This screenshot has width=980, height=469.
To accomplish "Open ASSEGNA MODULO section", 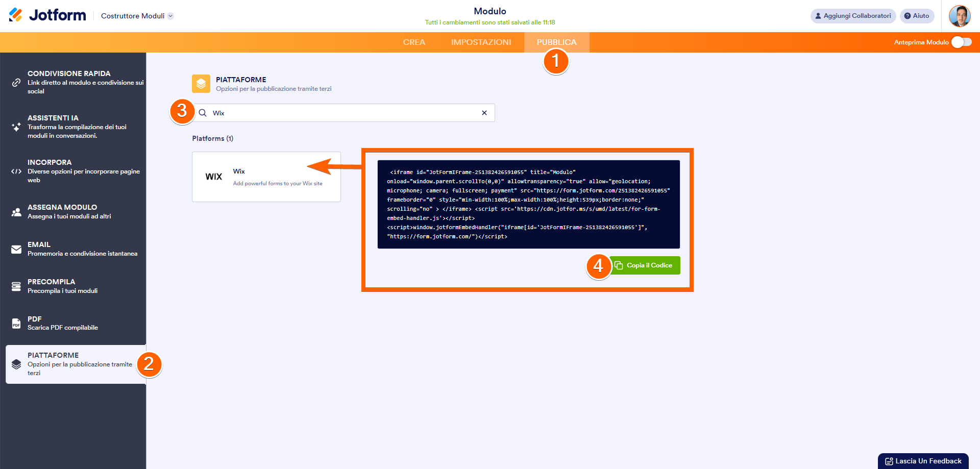I will point(73,212).
